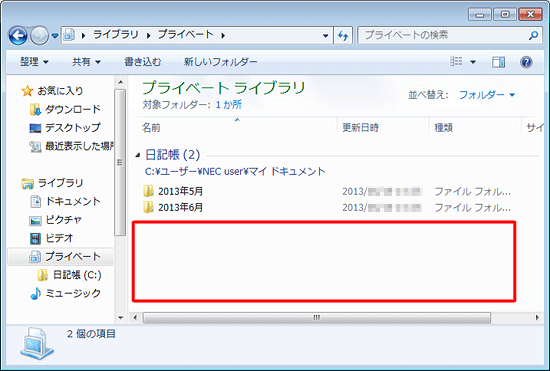Image resolution: width=550 pixels, height=371 pixels.
Task: Open ダウンロード in favorites
Action: [x=73, y=109]
